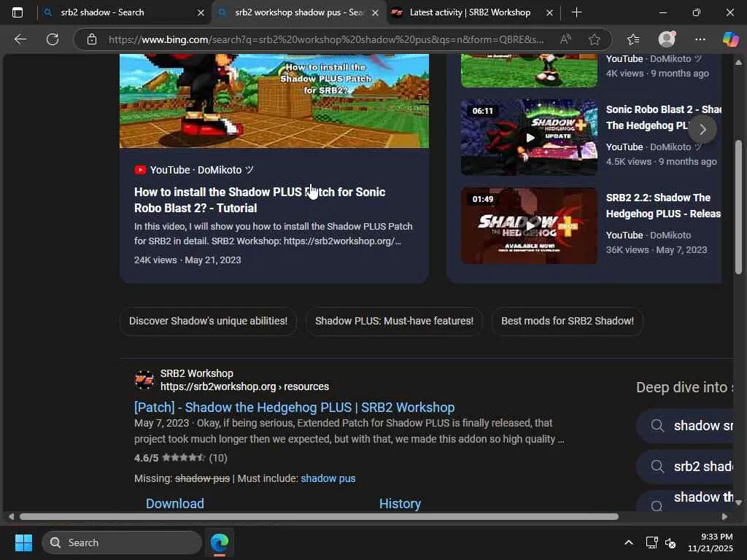Open a new tab with plus button
Screen dimensions: 747x560
point(576,12)
